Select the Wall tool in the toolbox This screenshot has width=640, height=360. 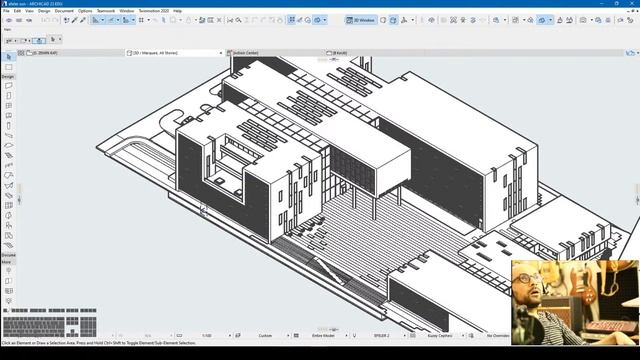[9, 86]
